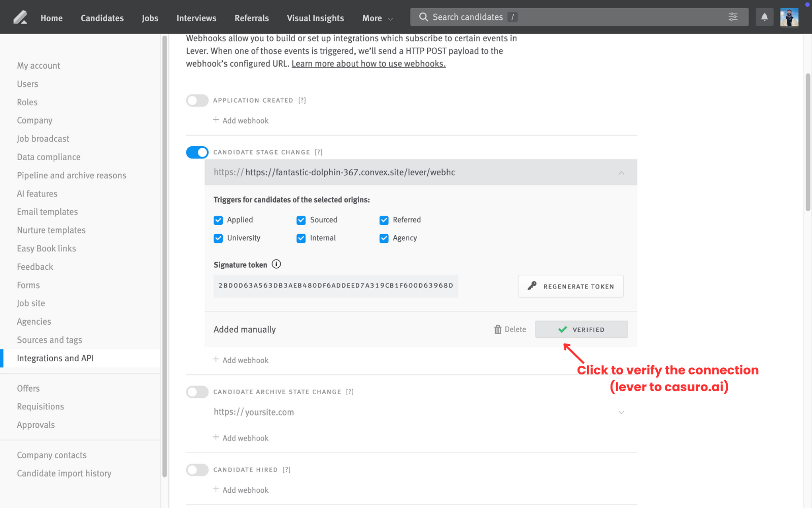Uncheck the Internal origin checkbox
Image resolution: width=812 pixels, height=508 pixels.
pyautogui.click(x=301, y=238)
